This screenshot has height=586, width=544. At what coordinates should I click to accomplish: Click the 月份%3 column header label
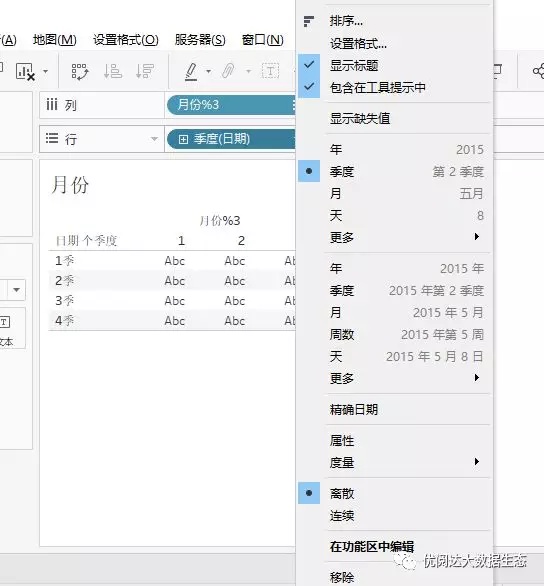220,220
